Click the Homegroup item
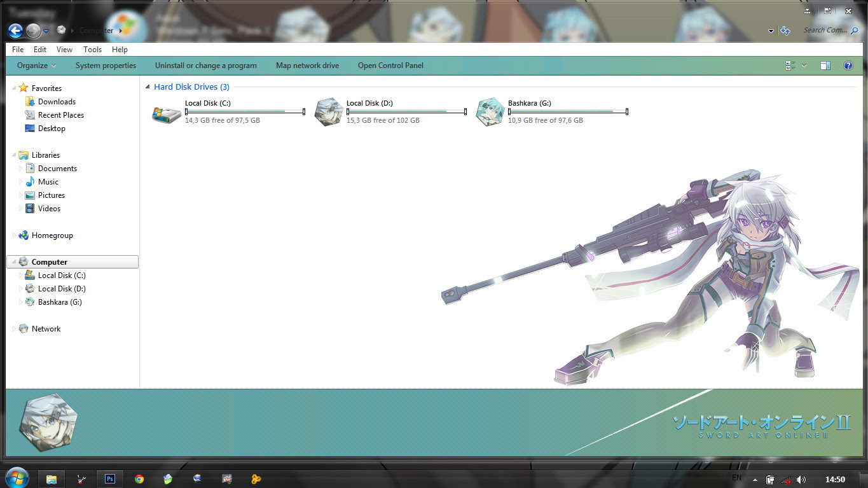 [45, 235]
